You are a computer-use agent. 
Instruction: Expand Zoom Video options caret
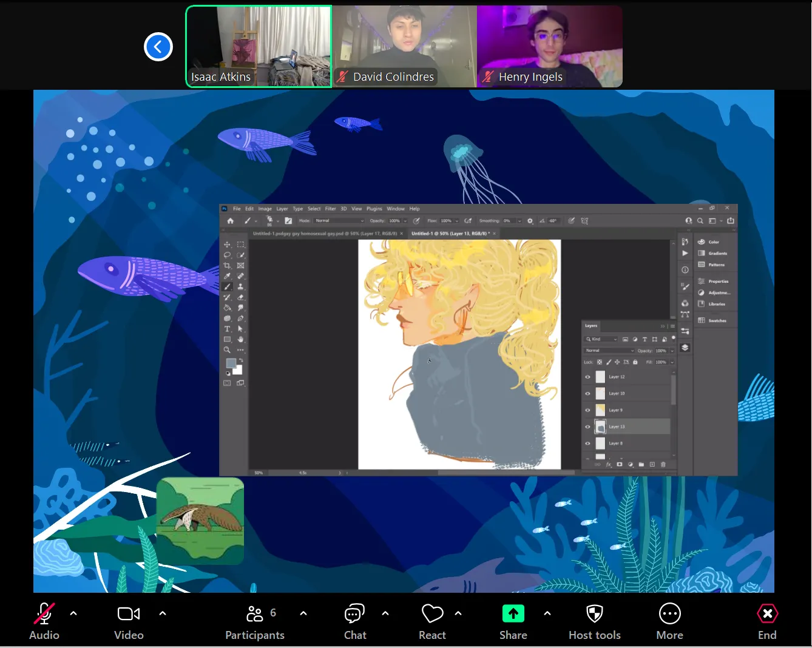point(163,613)
